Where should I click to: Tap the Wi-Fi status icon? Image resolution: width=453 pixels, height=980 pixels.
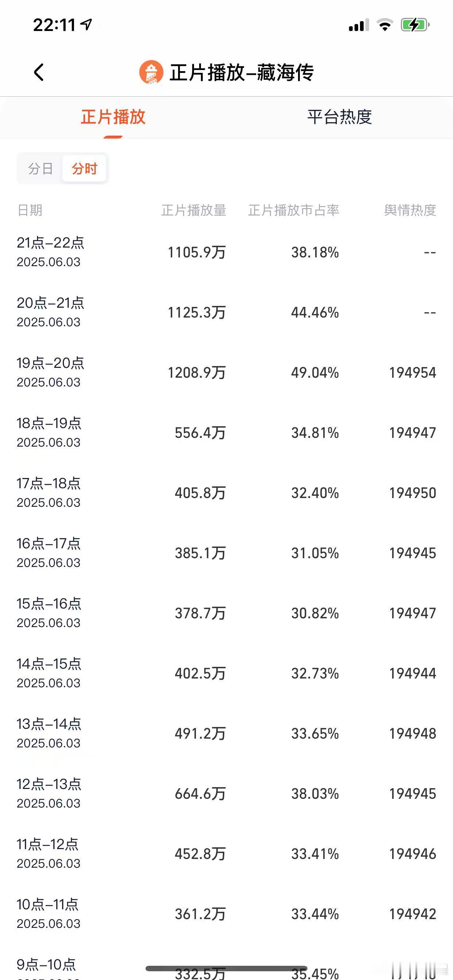pos(385,25)
